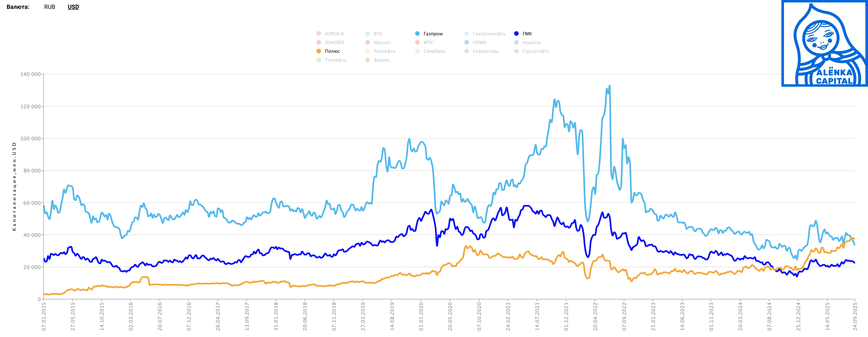Toggle the Газпром series in legend
The width and height of the screenshot is (868, 337).
click(x=433, y=34)
